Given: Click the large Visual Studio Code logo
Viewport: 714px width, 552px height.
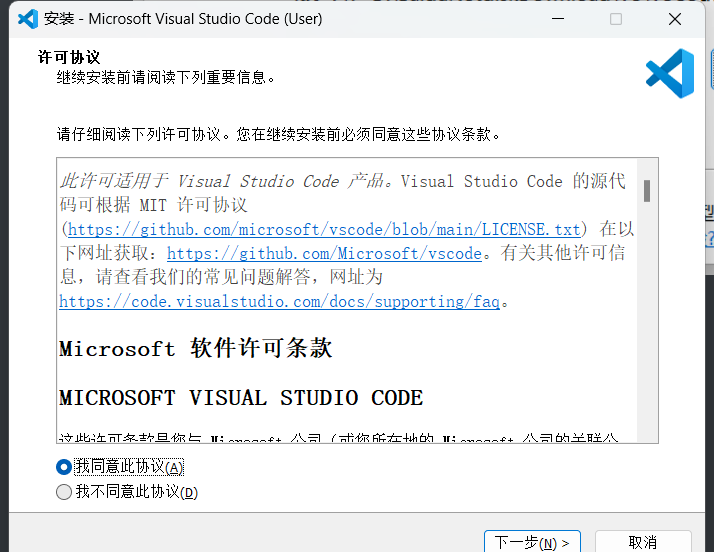Looking at the screenshot, I should pos(670,73).
